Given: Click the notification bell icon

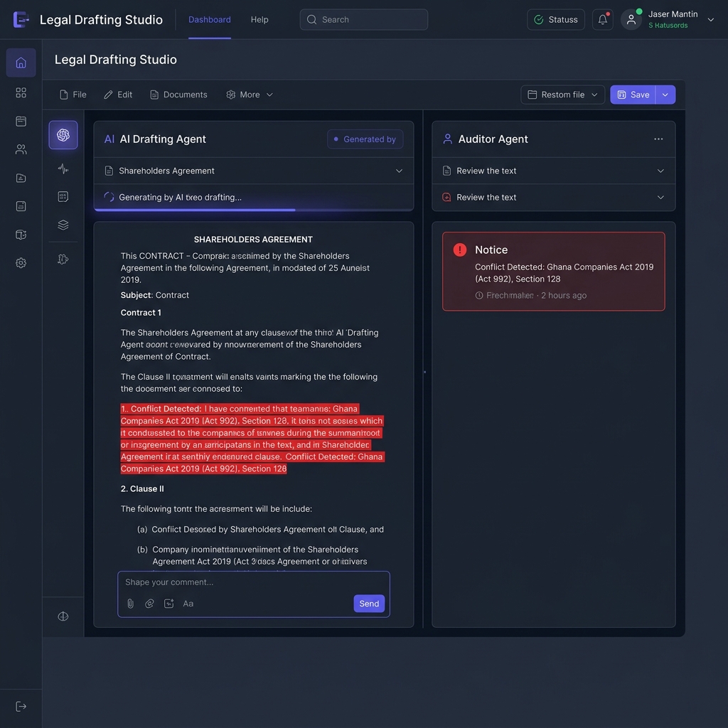Looking at the screenshot, I should [x=603, y=20].
